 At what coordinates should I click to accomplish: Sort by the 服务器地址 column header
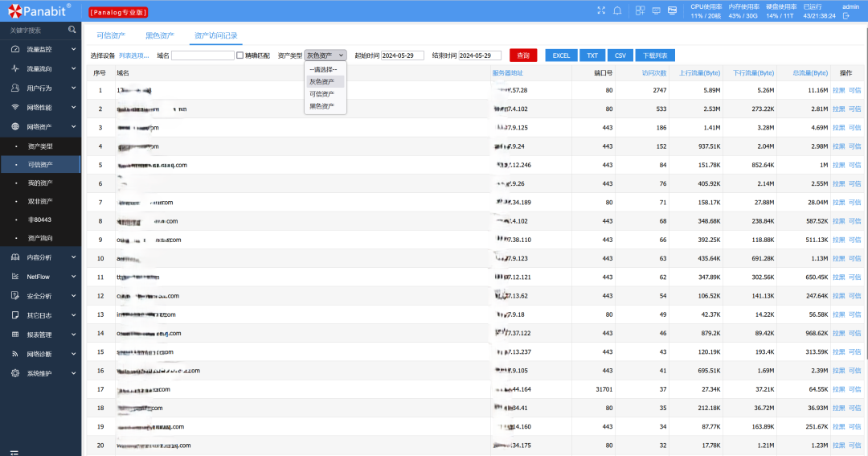508,72
